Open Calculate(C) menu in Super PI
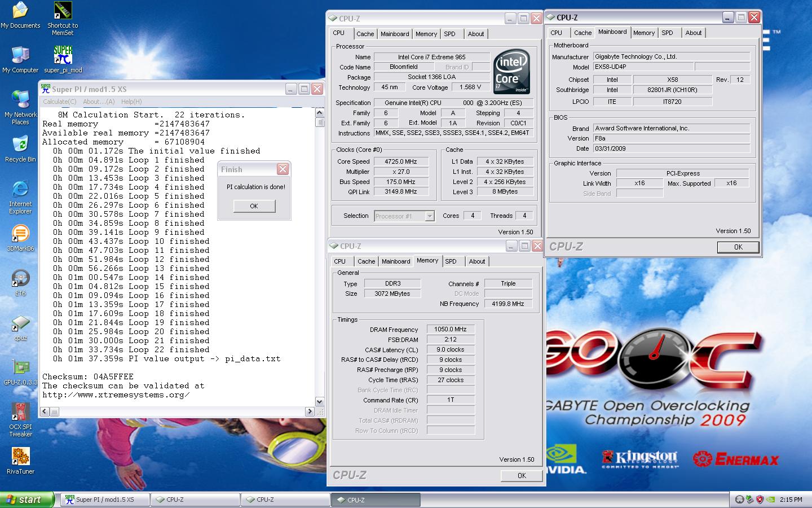The image size is (812, 508). tap(60, 102)
